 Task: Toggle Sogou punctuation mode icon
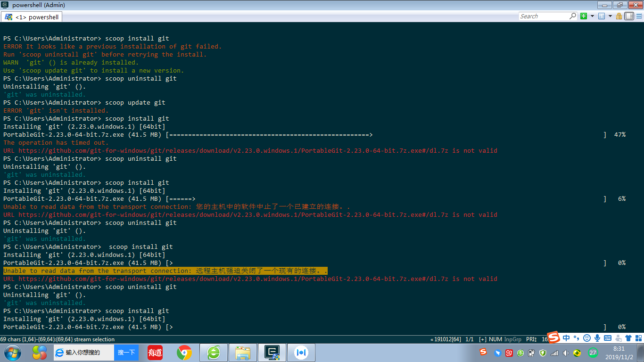click(x=576, y=338)
